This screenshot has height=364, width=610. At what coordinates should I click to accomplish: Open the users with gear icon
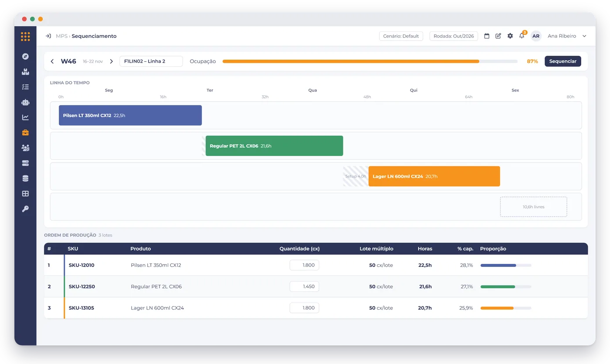click(x=25, y=148)
